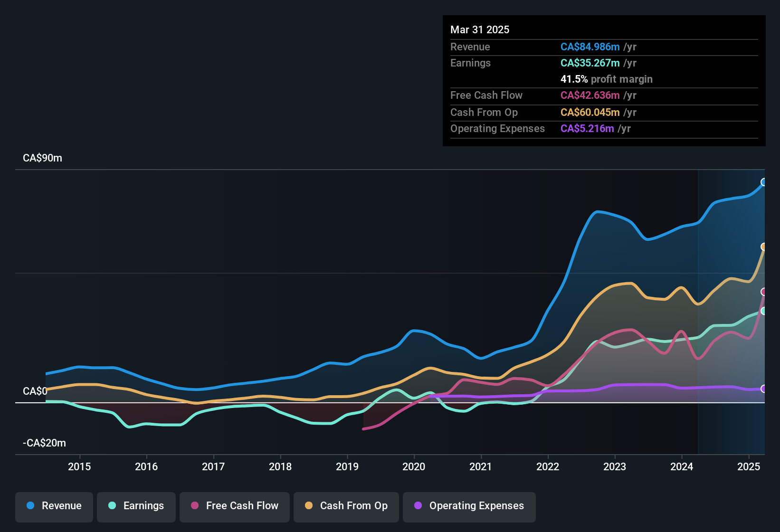
Task: Select the teal Earnings legend dot
Action: (112, 506)
